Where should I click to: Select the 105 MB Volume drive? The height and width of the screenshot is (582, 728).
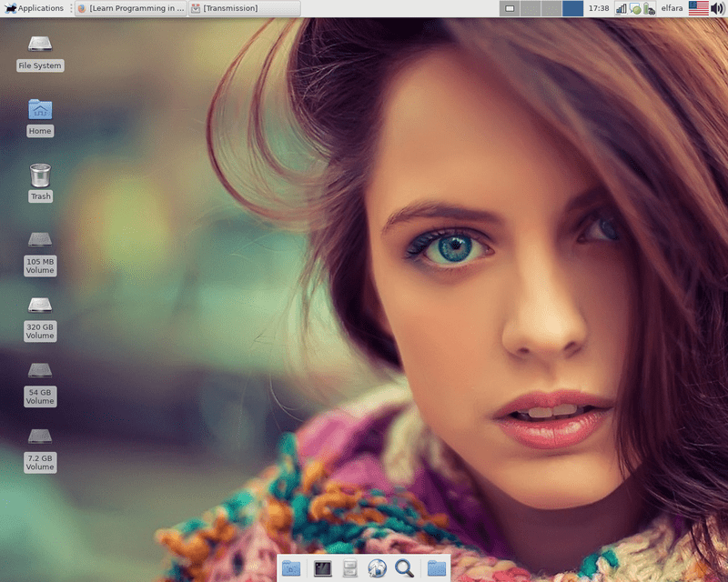pos(40,241)
